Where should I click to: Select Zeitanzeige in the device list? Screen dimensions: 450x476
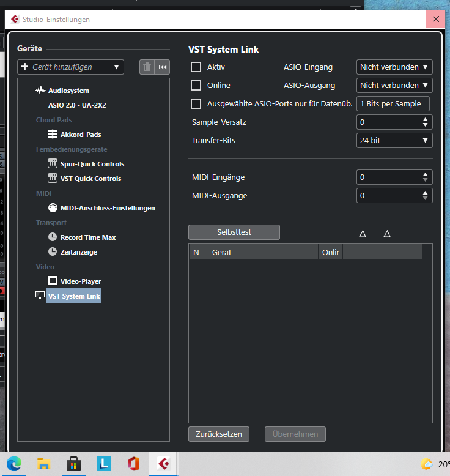click(x=79, y=252)
